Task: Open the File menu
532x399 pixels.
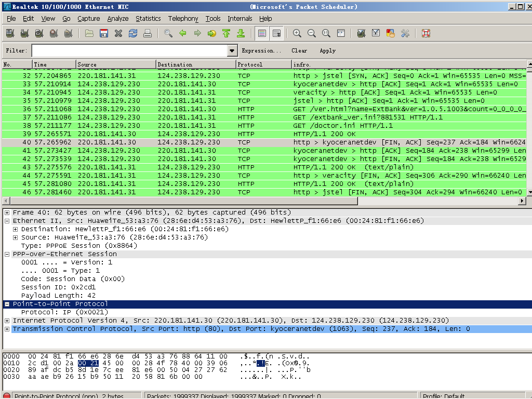Action: [11, 19]
